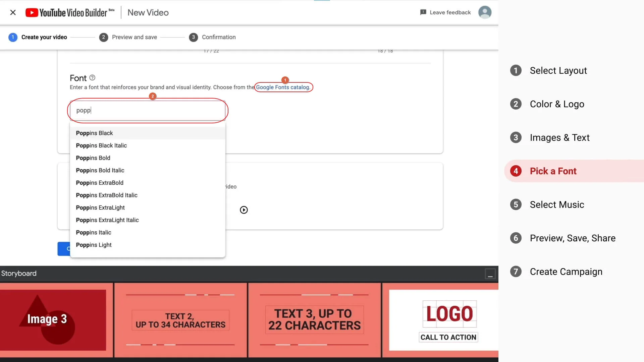This screenshot has width=644, height=362.
Task: Click the YouTube Video Builder logo
Action: (69, 12)
